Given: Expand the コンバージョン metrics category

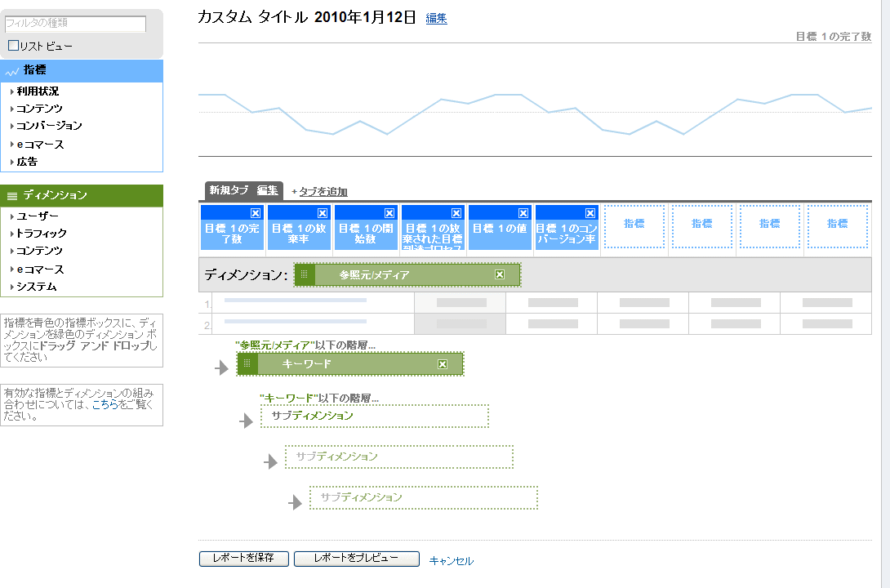Looking at the screenshot, I should (x=49, y=126).
